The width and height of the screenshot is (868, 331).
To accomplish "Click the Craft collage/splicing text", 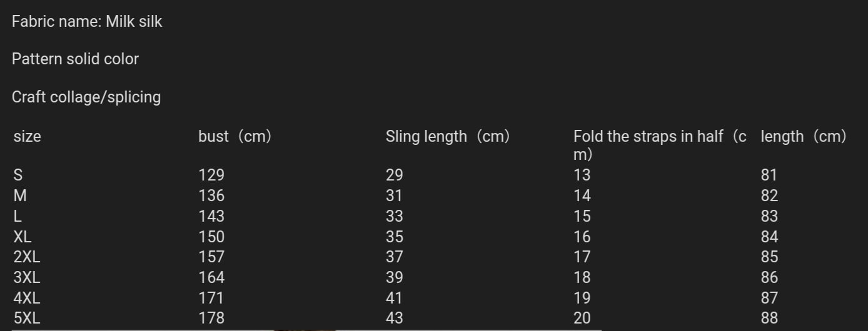I will (86, 97).
